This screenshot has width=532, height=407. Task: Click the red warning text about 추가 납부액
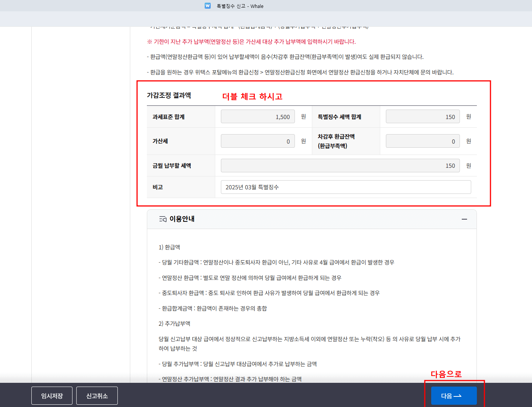point(251,42)
